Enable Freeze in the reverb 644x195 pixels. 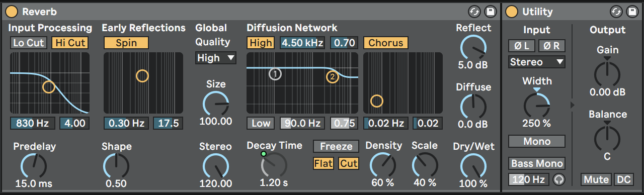click(336, 146)
